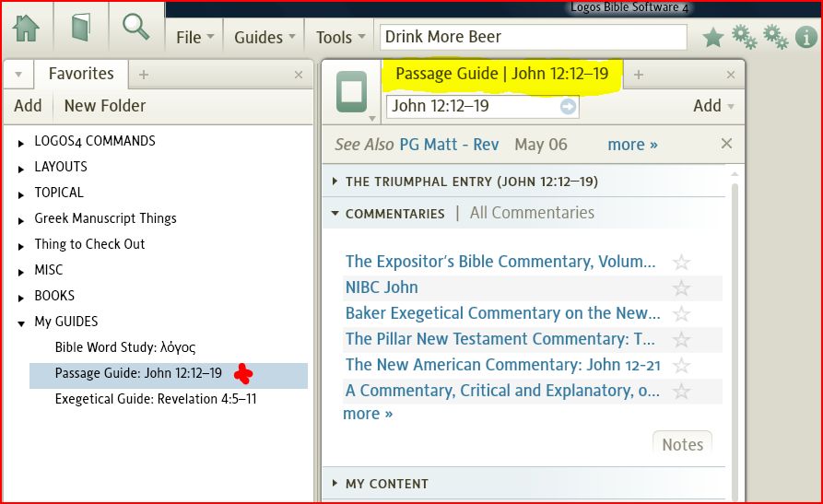Dismiss the See Also bar
The width and height of the screenshot is (823, 504).
pos(726,144)
